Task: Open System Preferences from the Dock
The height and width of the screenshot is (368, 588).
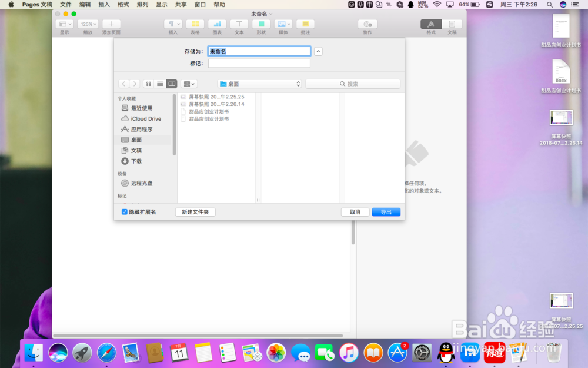Action: (x=422, y=353)
